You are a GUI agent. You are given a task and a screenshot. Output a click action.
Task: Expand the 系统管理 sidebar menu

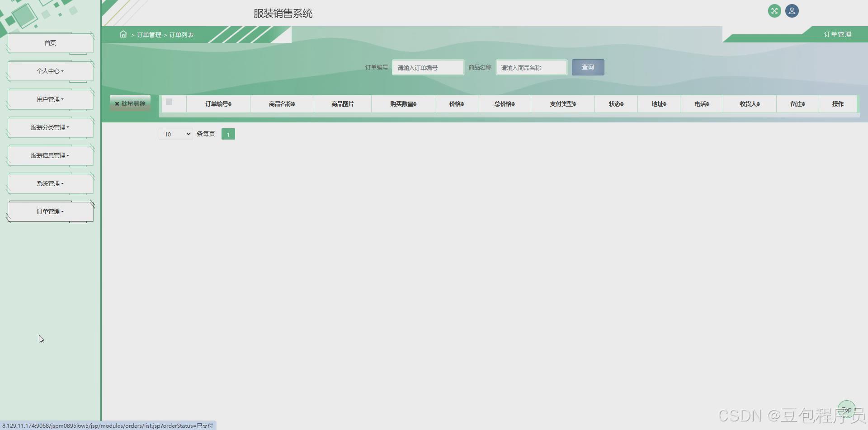tap(50, 183)
